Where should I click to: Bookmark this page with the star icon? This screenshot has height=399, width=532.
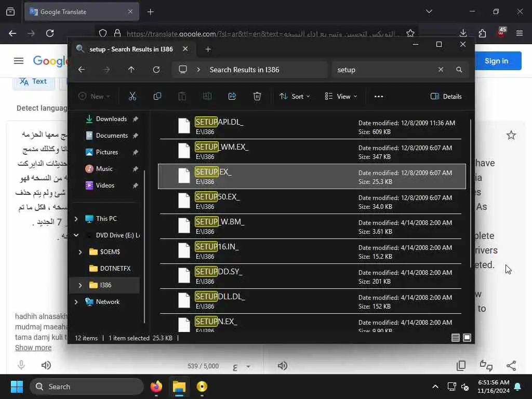(410, 33)
